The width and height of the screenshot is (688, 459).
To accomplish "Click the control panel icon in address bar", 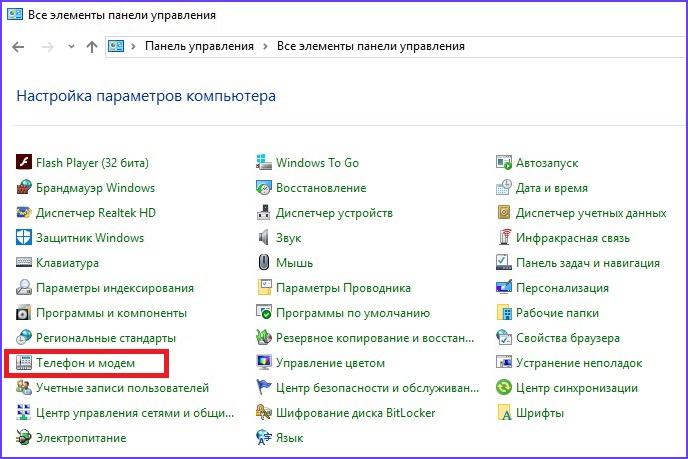I will coord(116,46).
